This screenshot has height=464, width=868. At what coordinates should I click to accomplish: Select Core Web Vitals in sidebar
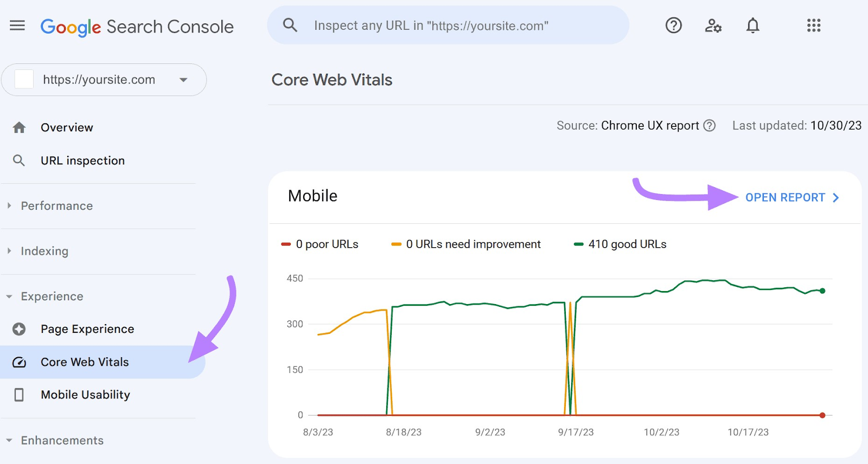(85, 362)
